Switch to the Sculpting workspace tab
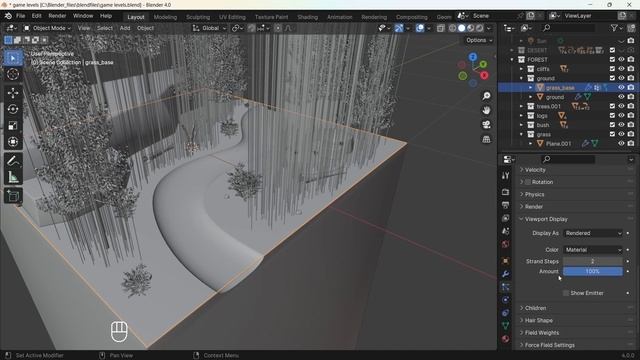This screenshot has height=360, width=640. click(x=198, y=17)
